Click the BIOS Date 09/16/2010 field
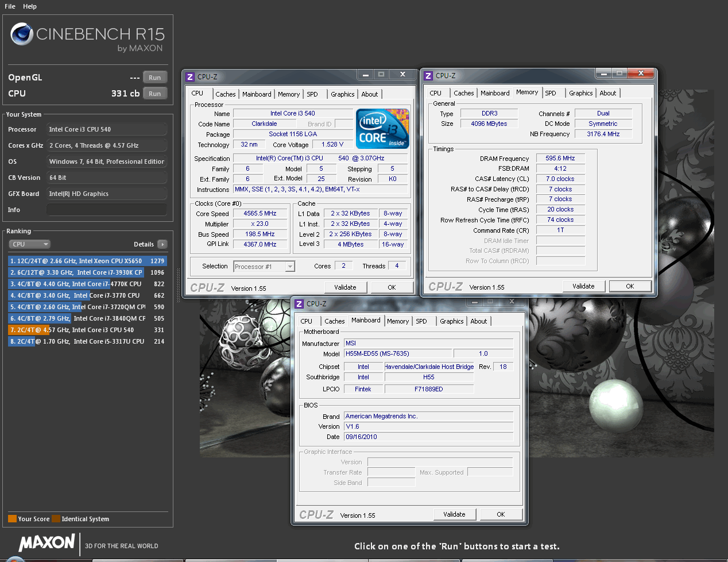728x562 pixels. [428, 437]
